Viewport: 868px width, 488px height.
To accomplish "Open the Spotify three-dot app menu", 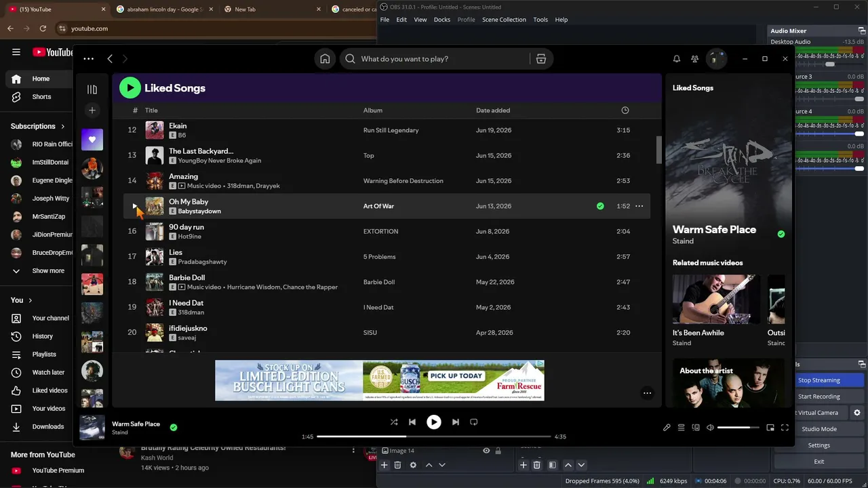I will pyautogui.click(x=89, y=59).
